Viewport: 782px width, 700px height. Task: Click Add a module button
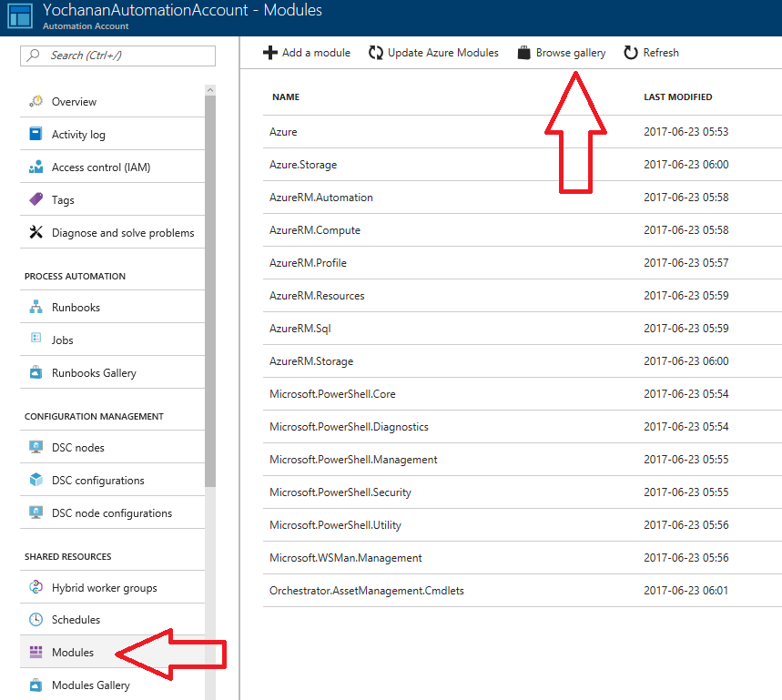307,53
